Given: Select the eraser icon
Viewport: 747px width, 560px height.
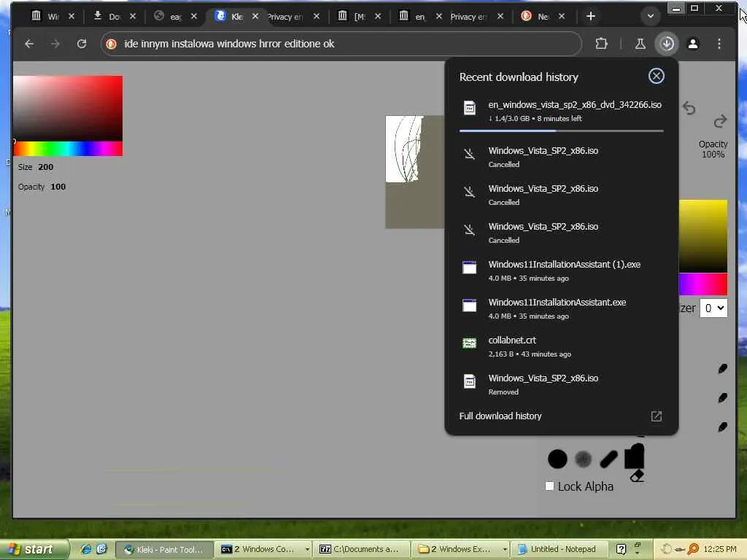Looking at the screenshot, I should click(637, 475).
